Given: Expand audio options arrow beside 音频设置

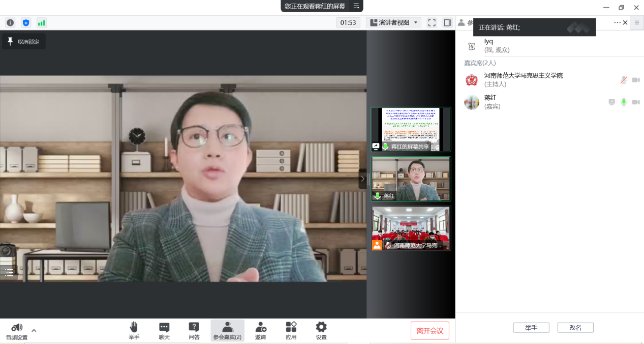Looking at the screenshot, I should 34,330.
